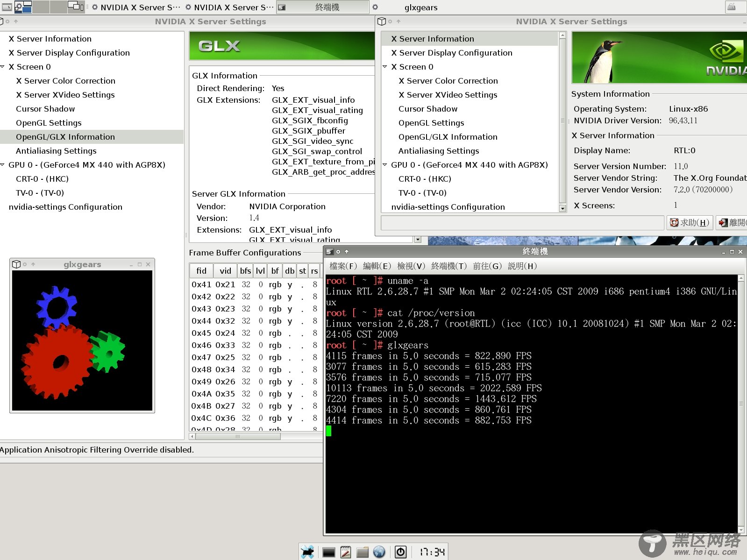Open the 檔案(F) menu in terminal
Screen dimensions: 747x560
tap(343, 266)
